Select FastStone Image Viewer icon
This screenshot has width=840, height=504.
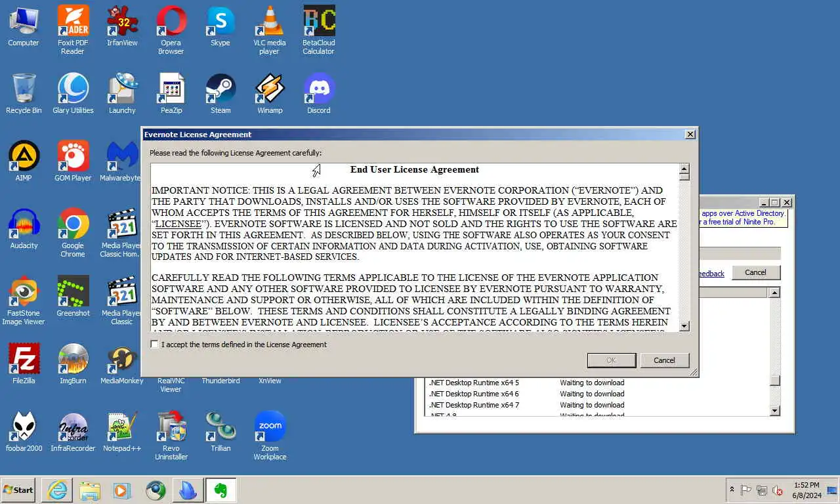coord(24,301)
